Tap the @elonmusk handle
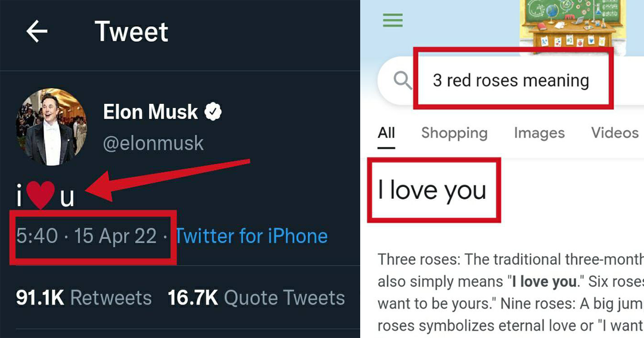The height and width of the screenshot is (338, 644). coord(153,143)
